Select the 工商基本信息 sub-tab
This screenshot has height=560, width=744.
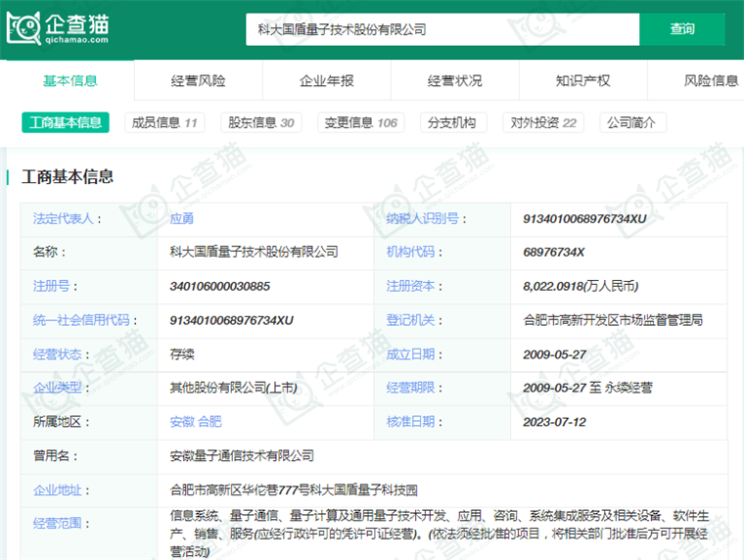66,122
